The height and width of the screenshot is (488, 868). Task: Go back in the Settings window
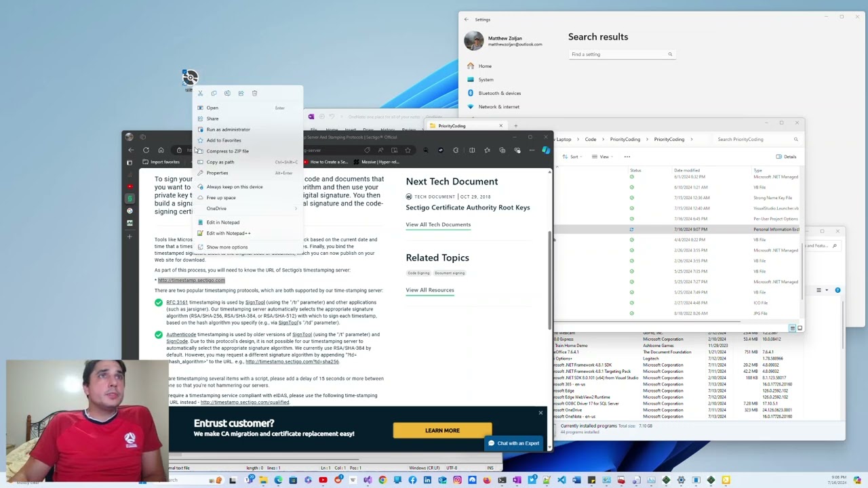coord(467,20)
